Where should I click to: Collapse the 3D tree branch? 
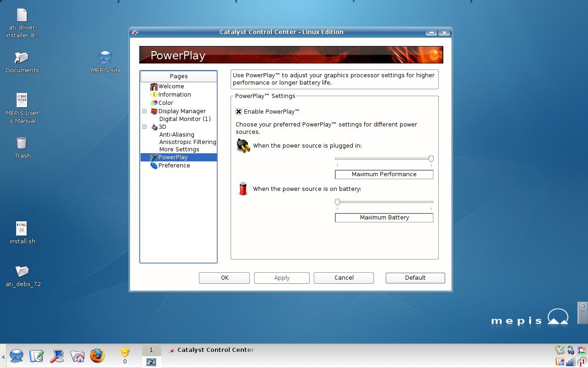point(144,127)
